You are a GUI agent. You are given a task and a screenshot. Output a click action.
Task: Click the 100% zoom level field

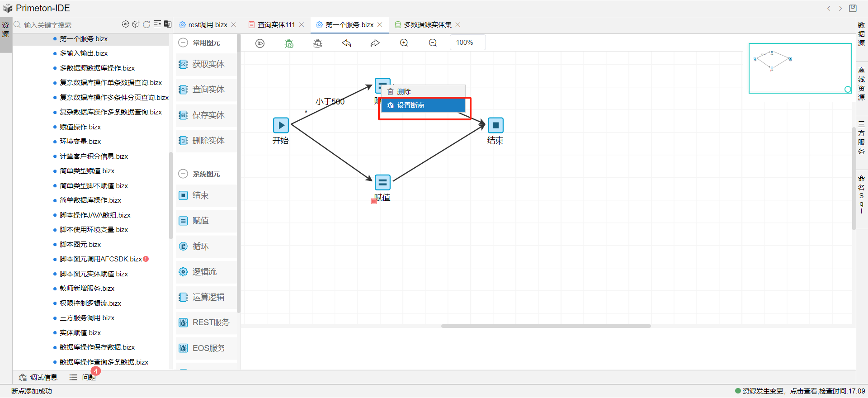(467, 43)
